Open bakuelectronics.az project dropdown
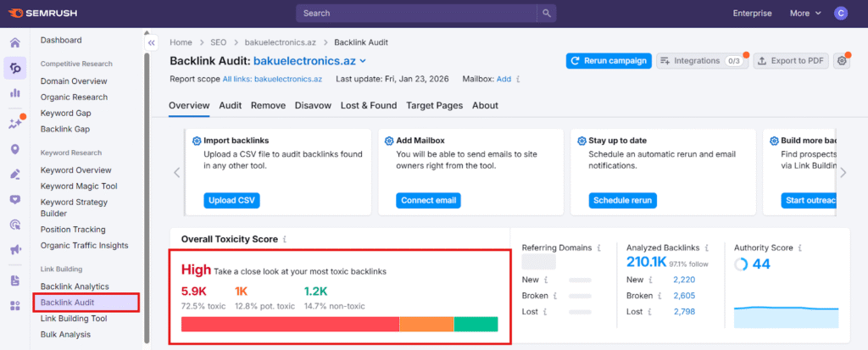Screen dimensions: 868x350 [310, 61]
